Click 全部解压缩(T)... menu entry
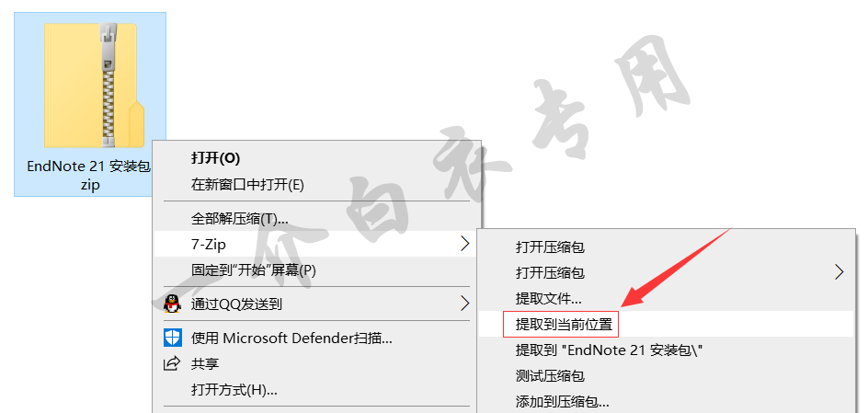Screen dimensions: 868x413 (x=240, y=219)
